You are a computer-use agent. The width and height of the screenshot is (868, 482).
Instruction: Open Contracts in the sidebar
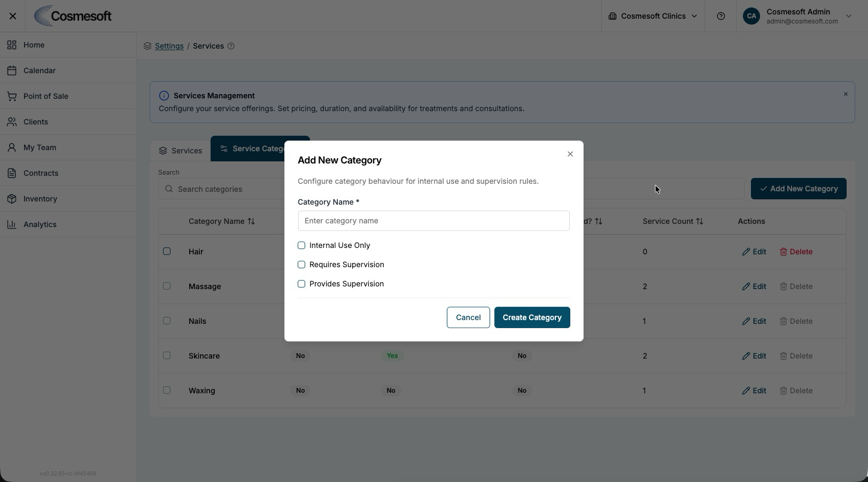click(68, 173)
